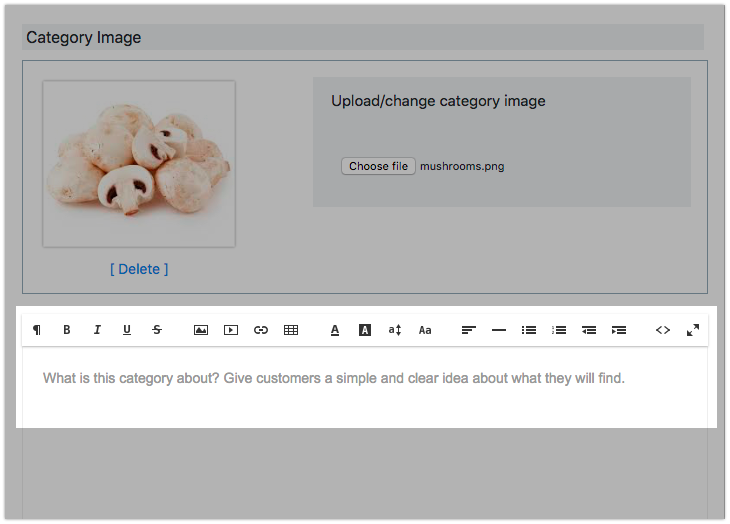Apply strikethrough to text

(157, 330)
